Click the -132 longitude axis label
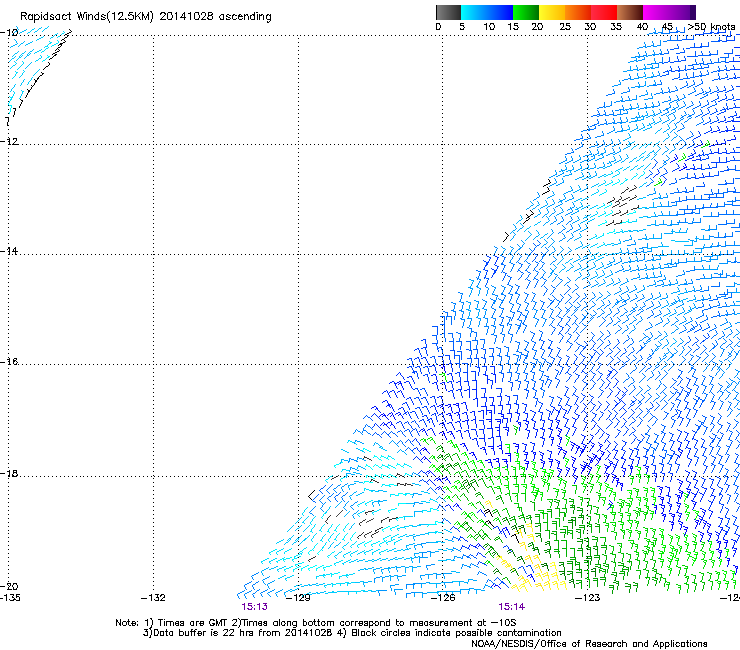The width and height of the screenshot is (740, 650). click(153, 598)
